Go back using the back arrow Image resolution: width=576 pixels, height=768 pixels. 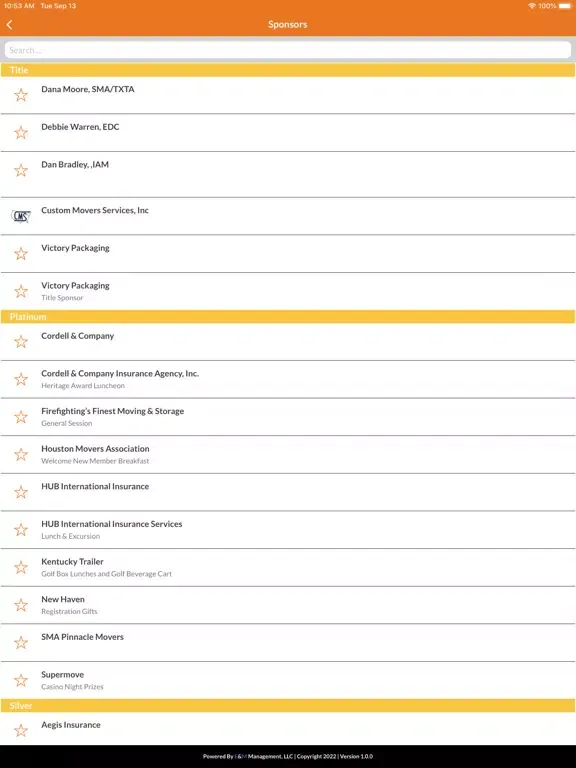(x=9, y=24)
